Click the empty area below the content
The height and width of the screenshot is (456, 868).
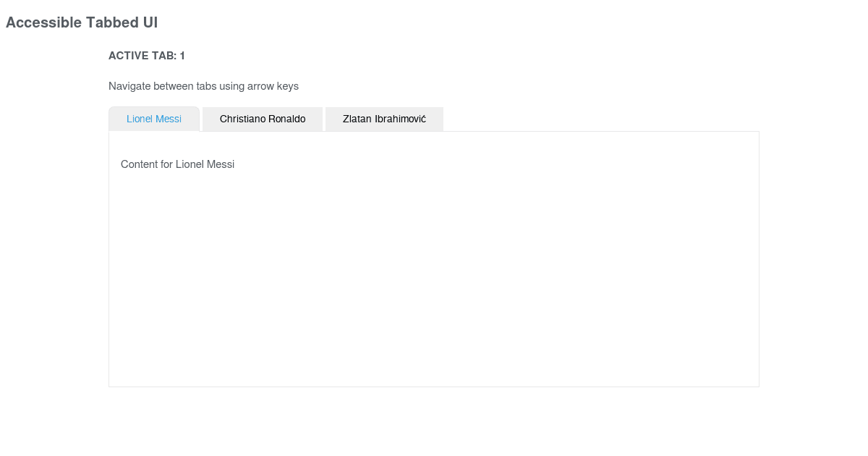click(434, 420)
